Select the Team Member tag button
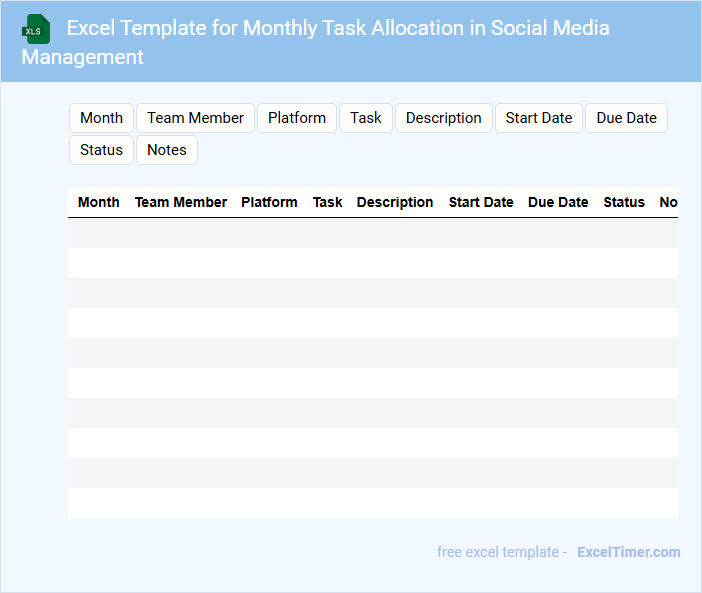702x593 pixels. click(195, 118)
